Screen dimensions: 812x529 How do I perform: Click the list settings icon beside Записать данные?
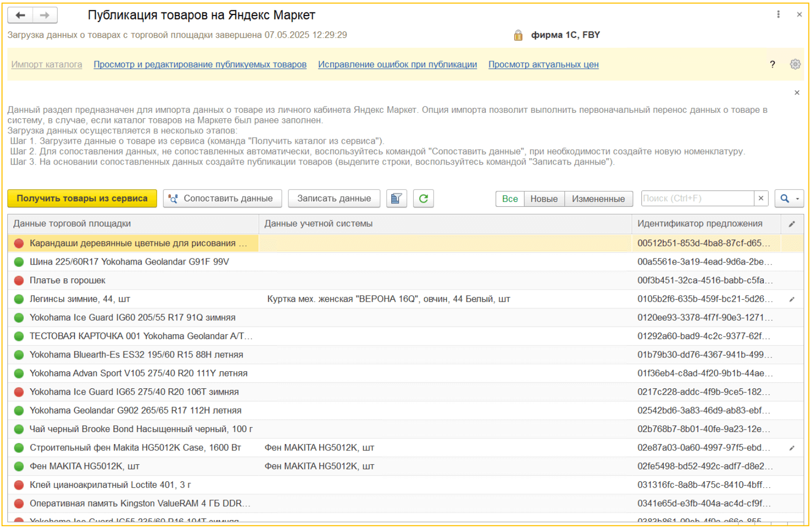396,198
